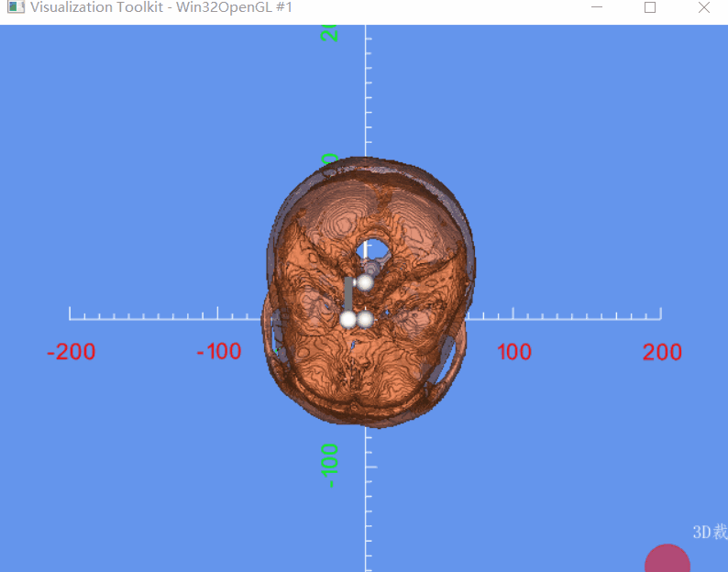
Task: Click the magenta circle button
Action: coord(667,558)
